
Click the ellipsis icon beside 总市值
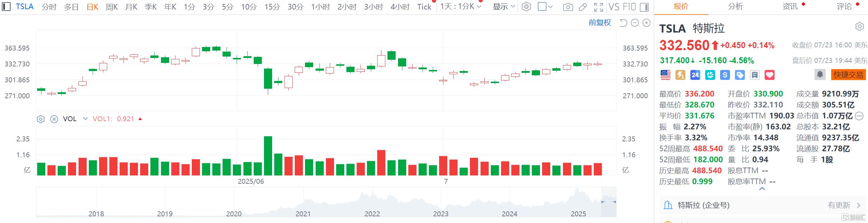click(859, 116)
